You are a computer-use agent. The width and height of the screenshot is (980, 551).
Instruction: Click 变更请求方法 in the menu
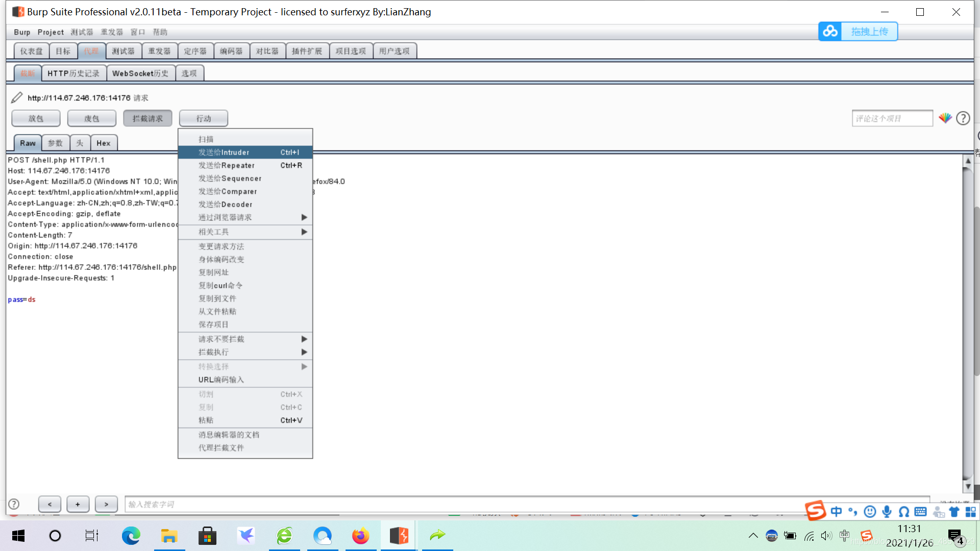245,247
